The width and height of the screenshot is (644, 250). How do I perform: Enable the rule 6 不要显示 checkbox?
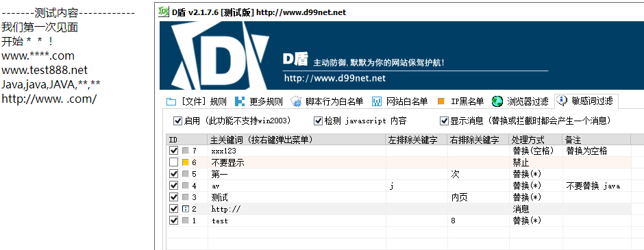[174, 162]
